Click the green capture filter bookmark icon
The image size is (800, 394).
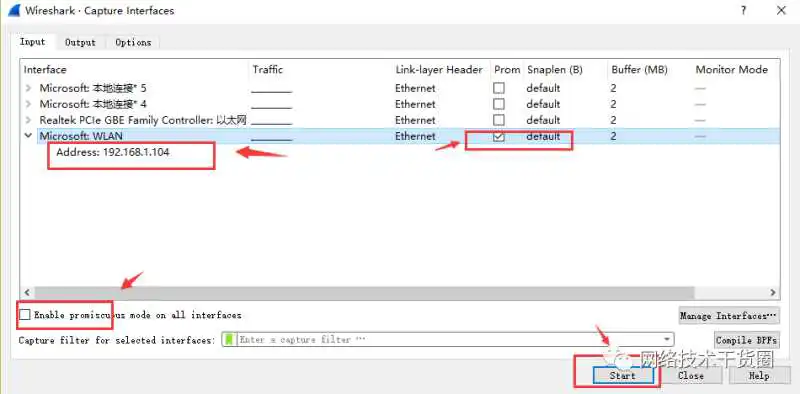click(229, 339)
